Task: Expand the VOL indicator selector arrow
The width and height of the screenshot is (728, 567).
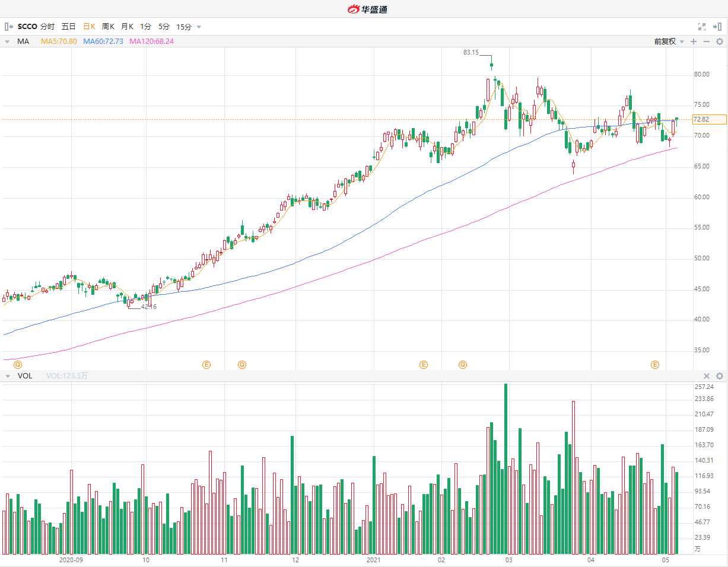Action: (x=7, y=376)
